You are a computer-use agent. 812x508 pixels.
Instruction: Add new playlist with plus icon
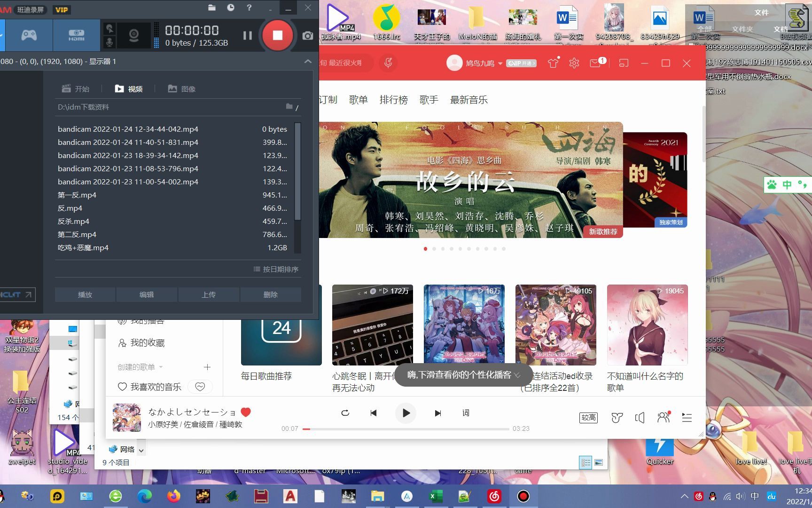(207, 367)
